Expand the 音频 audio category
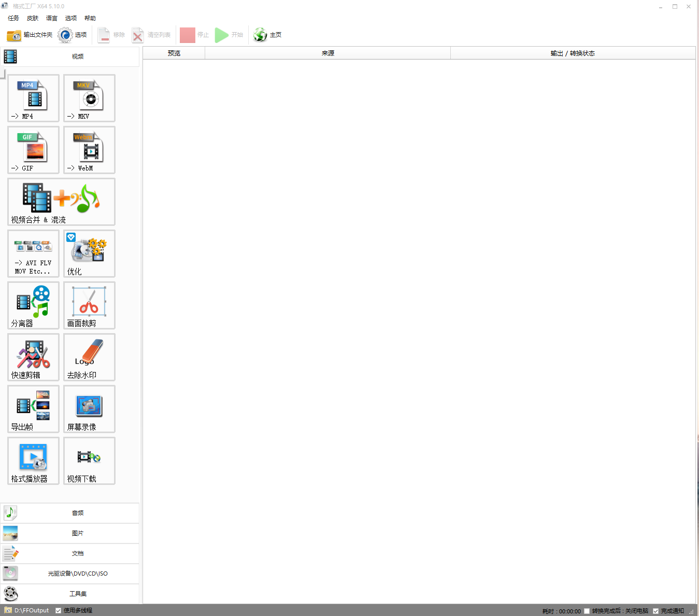This screenshot has height=616, width=699. (70, 513)
